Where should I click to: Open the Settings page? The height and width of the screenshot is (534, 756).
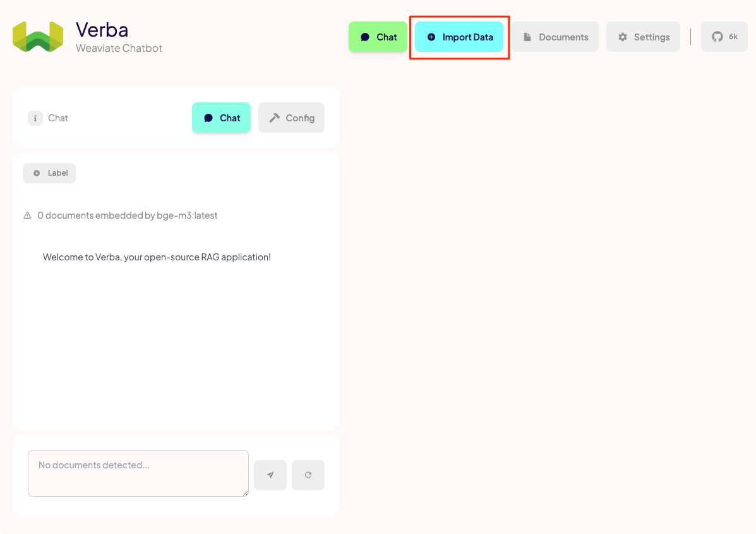point(643,37)
